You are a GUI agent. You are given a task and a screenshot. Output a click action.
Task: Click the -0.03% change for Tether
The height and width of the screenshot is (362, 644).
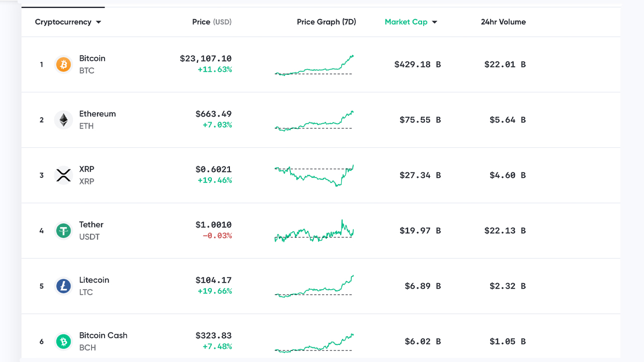pyautogui.click(x=217, y=236)
